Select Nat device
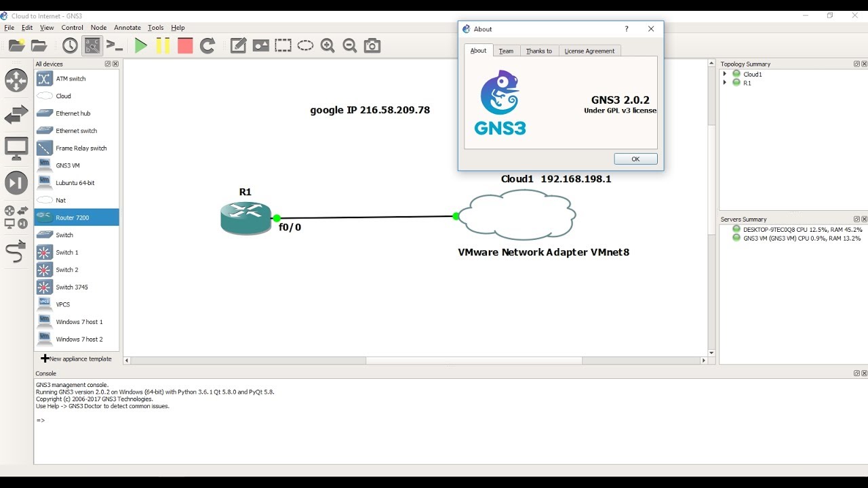 77,200
